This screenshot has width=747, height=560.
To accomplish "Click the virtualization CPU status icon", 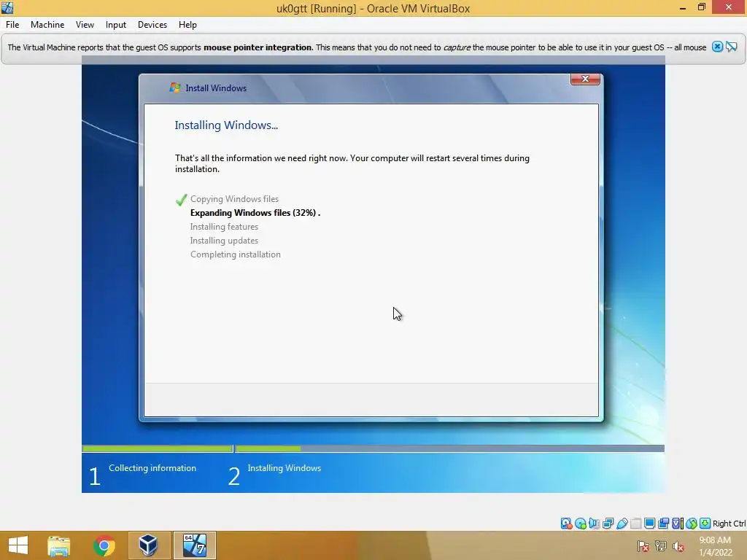I will point(677,524).
